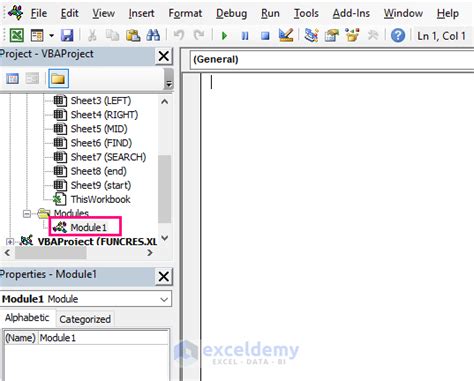This screenshot has width=474, height=381.
Task: Click the Reset stop icon
Action: click(x=265, y=35)
